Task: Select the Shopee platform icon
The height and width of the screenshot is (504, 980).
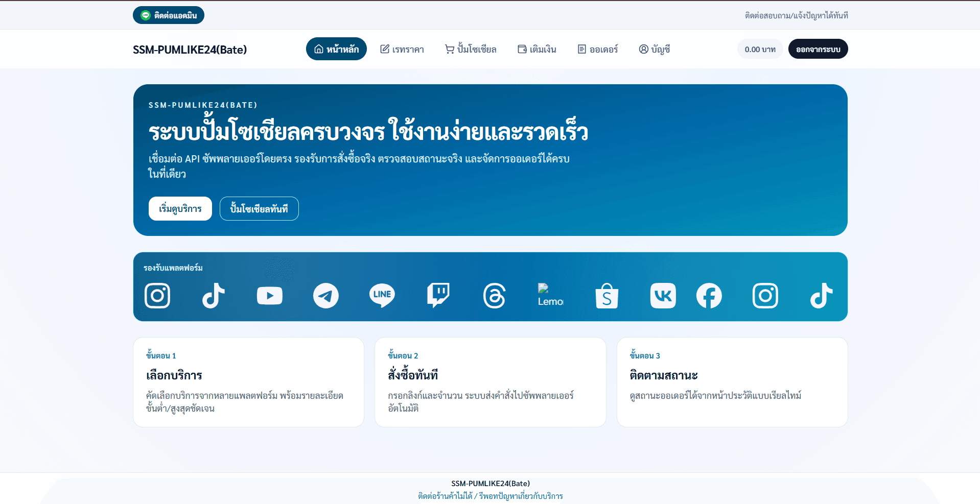Action: [606, 296]
